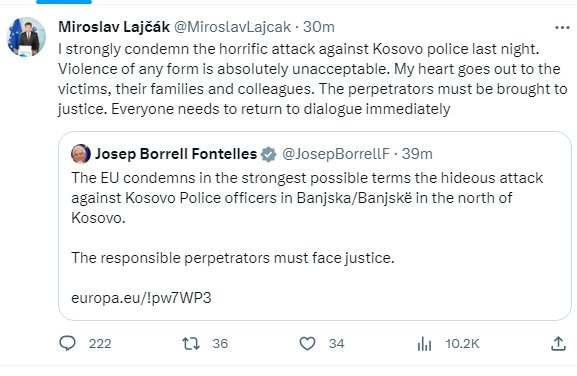Image resolution: width=577 pixels, height=376 pixels.
Task: Click the share upload arrow icon
Action: [x=558, y=344]
